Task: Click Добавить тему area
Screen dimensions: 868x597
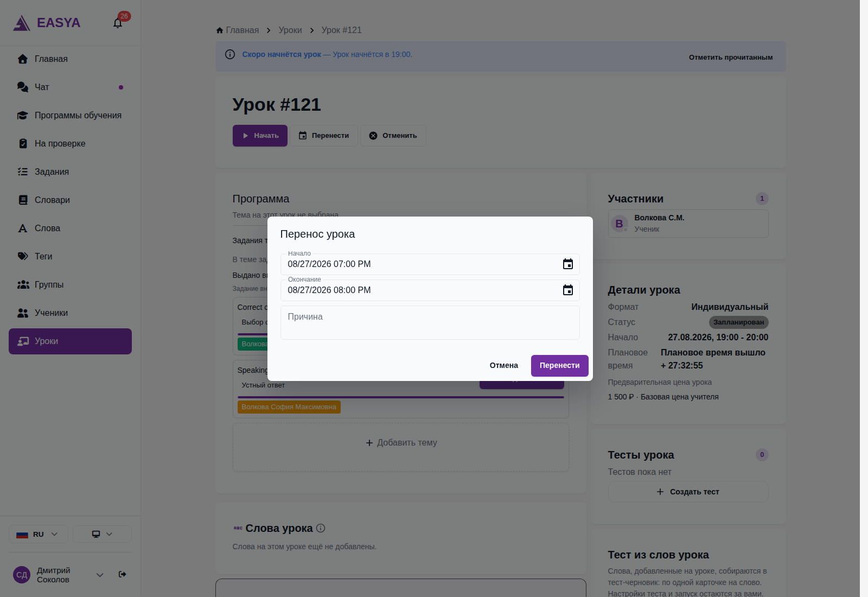Action: (401, 447)
